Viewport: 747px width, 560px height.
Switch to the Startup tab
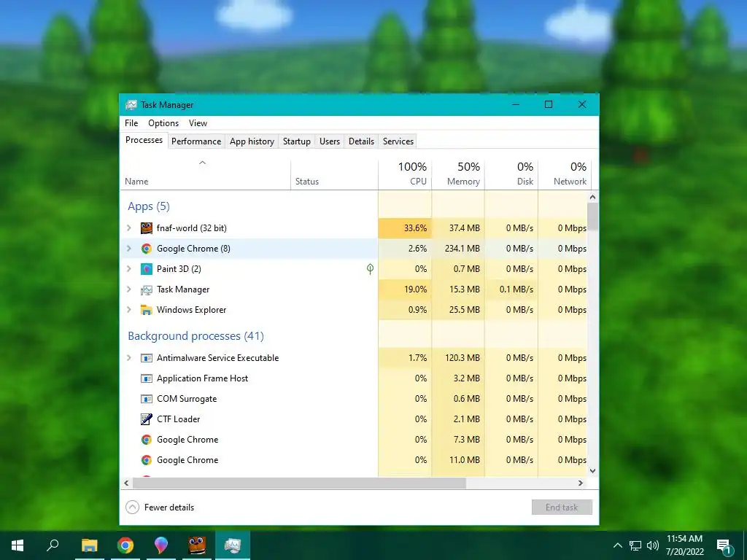click(x=297, y=141)
